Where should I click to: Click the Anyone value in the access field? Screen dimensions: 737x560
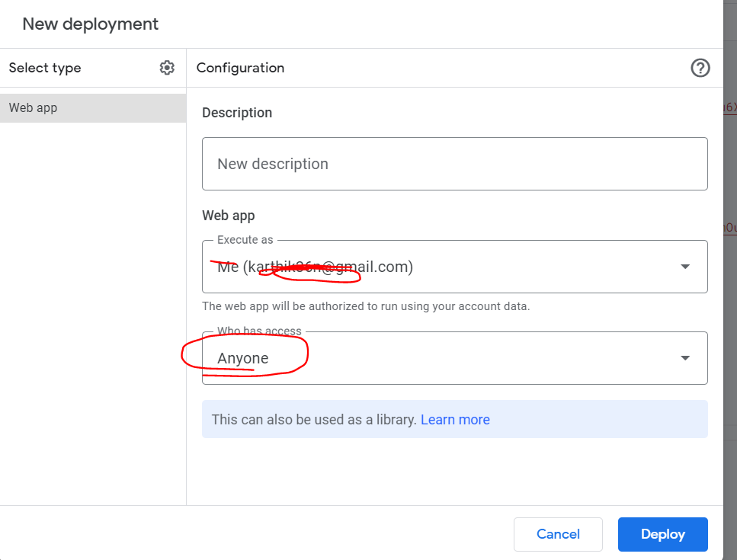[x=243, y=358]
